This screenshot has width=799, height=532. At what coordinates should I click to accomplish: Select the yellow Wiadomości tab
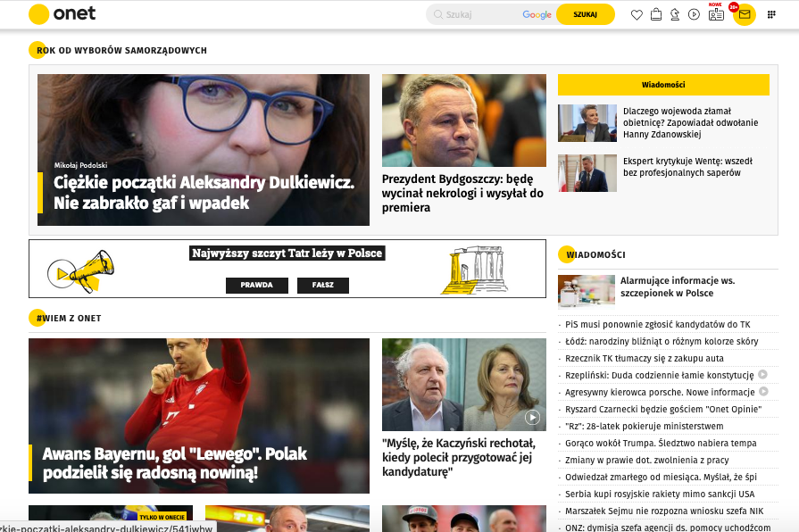663,85
